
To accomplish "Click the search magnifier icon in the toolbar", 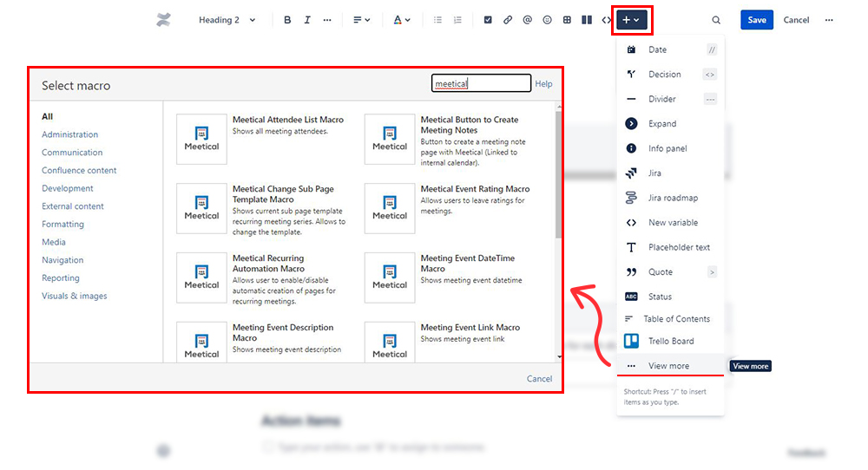I will [716, 20].
